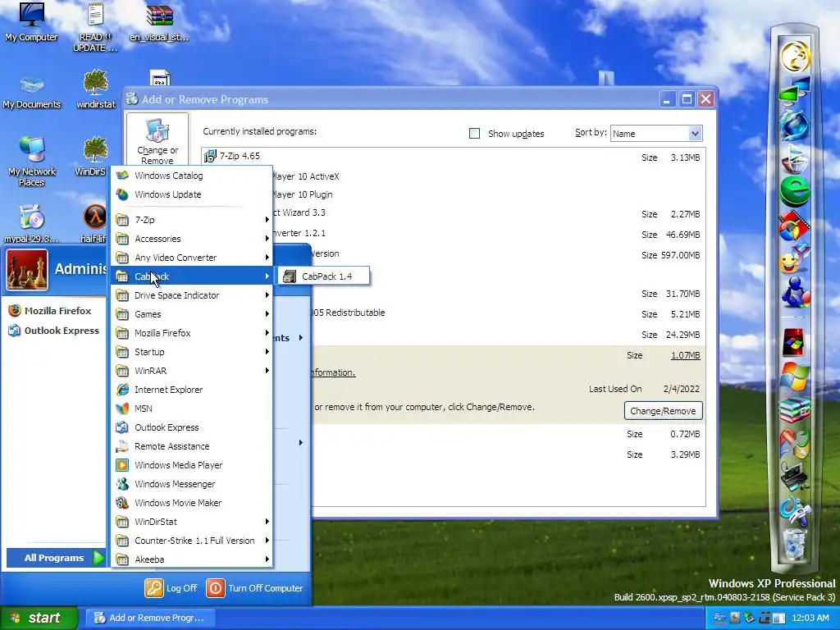
Task: Open MSN from the programs list
Action: coord(192,409)
